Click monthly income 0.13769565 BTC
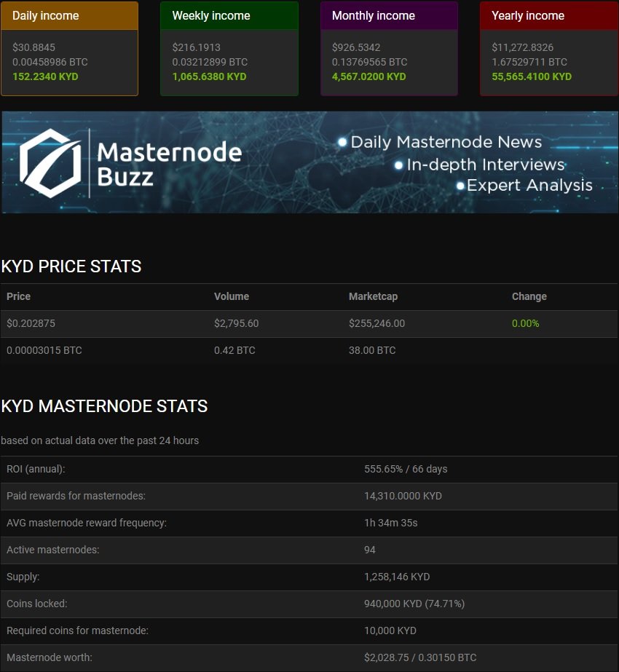This screenshot has width=619, height=672. [369, 62]
